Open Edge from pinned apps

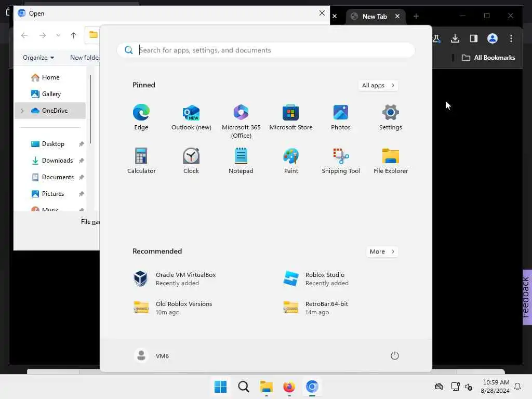click(141, 117)
